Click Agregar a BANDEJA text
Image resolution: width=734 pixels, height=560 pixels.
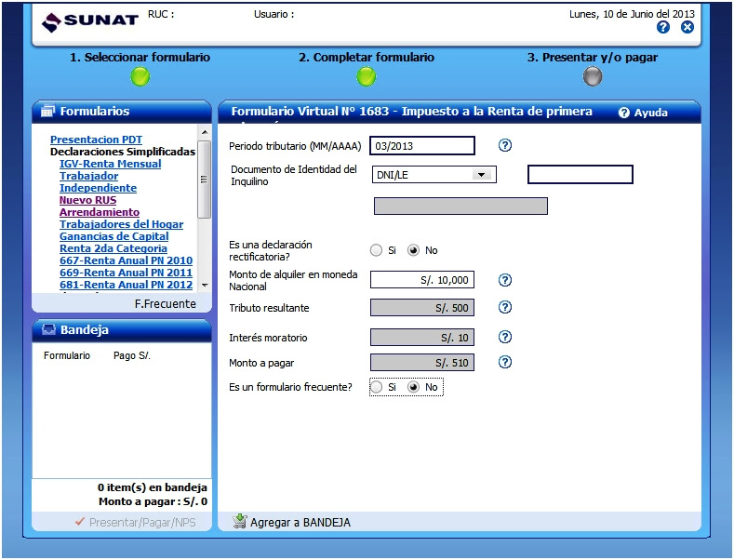click(300, 523)
